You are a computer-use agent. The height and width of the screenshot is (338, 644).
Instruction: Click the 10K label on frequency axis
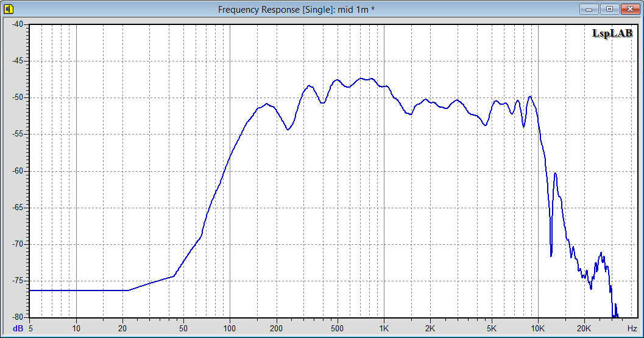coord(537,328)
